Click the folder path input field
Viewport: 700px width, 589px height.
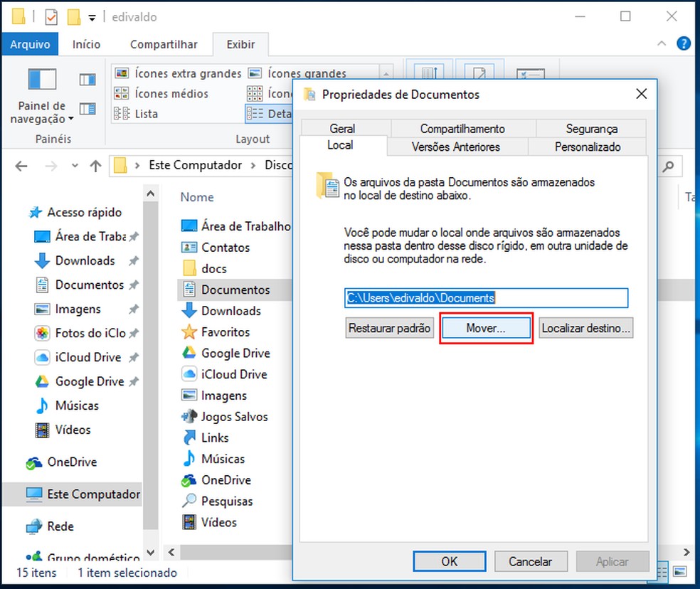coord(486,298)
